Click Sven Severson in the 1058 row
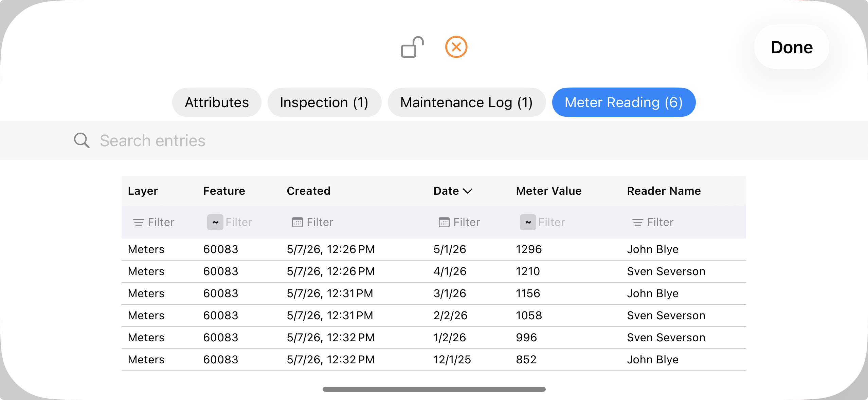This screenshot has width=868, height=400. click(x=666, y=316)
